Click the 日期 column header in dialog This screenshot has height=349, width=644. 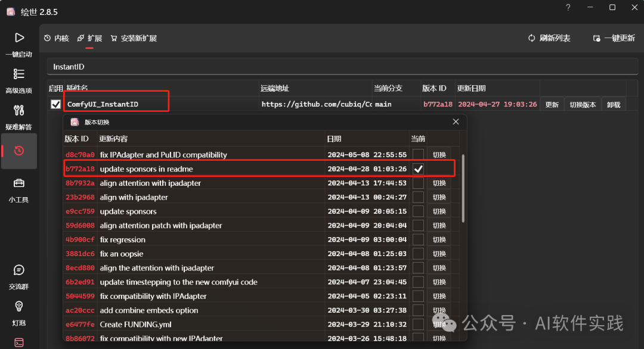click(x=334, y=139)
